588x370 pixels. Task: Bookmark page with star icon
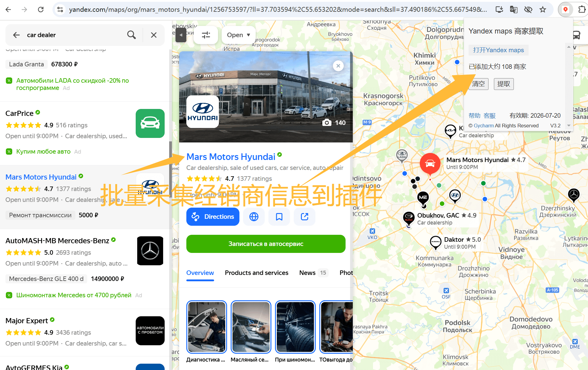pos(543,10)
